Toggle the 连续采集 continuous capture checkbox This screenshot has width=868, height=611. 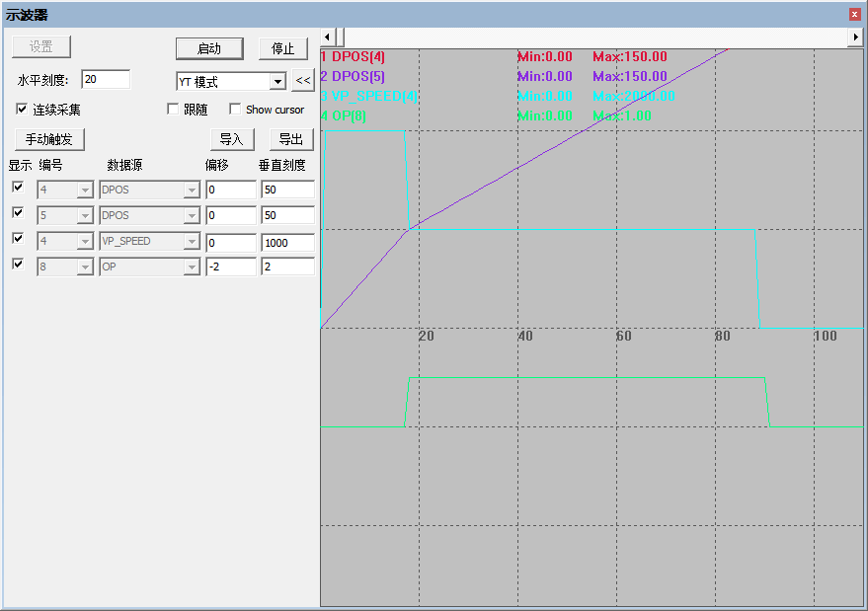(22, 109)
